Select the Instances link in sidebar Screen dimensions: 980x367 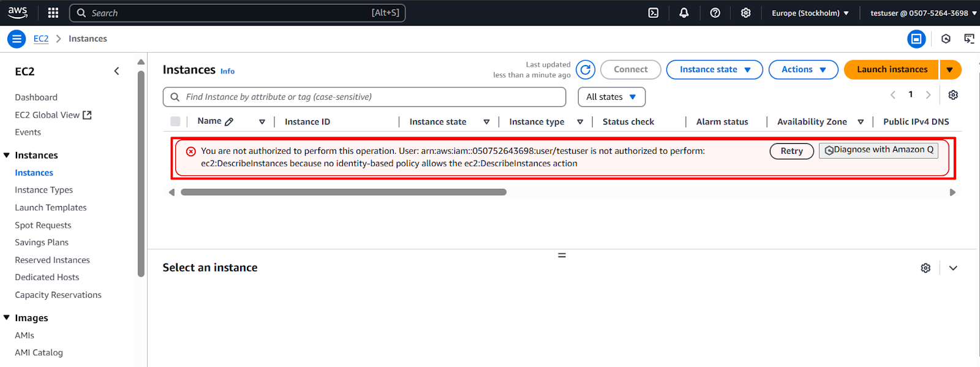(x=34, y=173)
